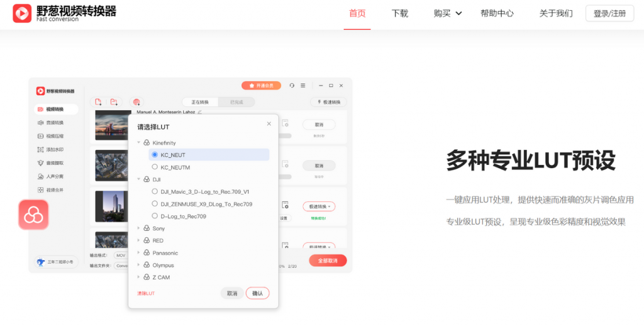Select 添加水印 in the sidebar
Screen dimensions: 644x326
click(x=51, y=150)
